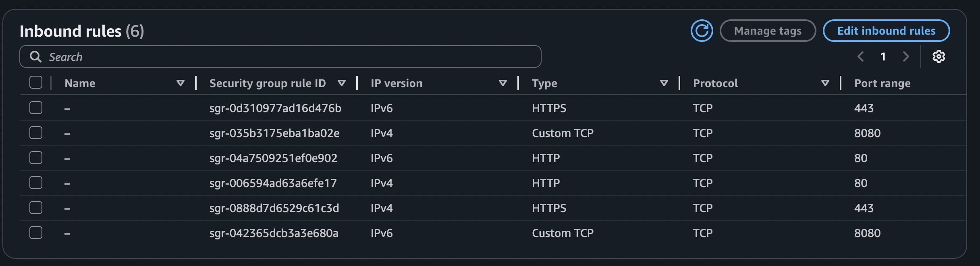The width and height of the screenshot is (980, 266).
Task: Select page number 1 in pagination
Action: click(883, 57)
